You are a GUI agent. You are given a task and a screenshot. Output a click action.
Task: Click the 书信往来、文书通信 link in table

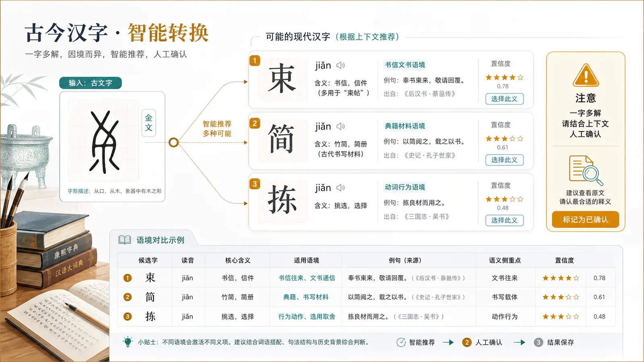(x=306, y=278)
